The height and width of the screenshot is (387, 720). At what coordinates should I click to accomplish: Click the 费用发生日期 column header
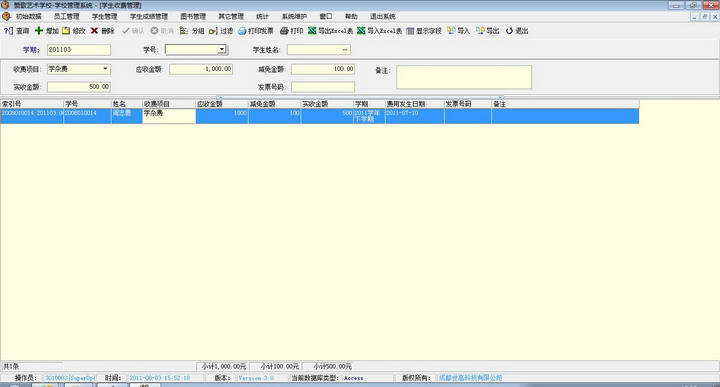pyautogui.click(x=415, y=104)
